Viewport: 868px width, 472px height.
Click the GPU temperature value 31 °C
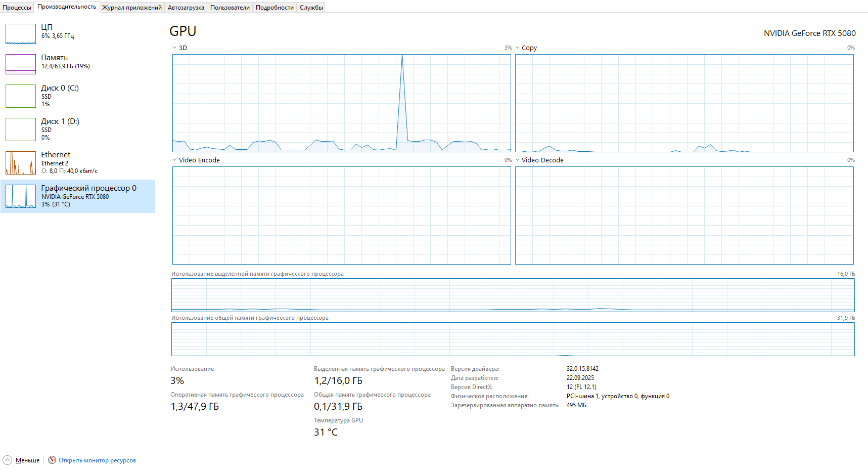pyautogui.click(x=326, y=433)
